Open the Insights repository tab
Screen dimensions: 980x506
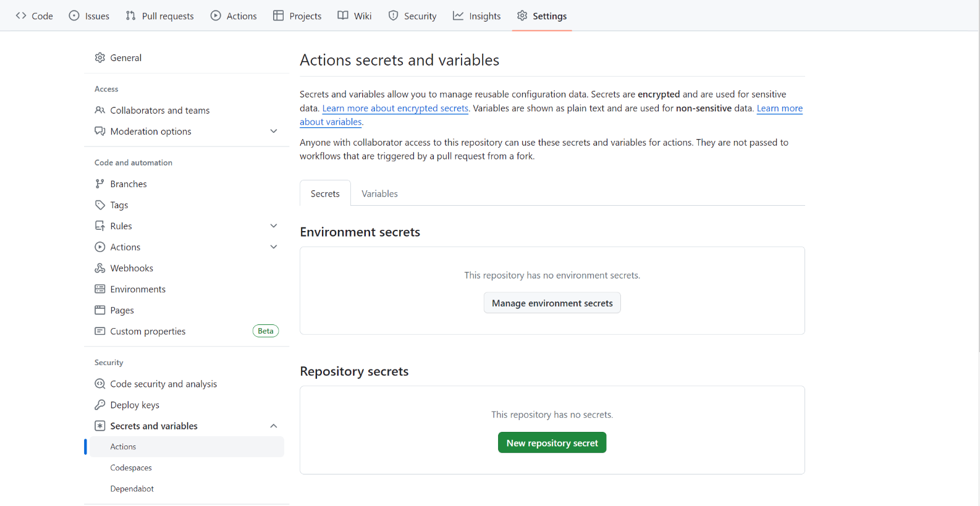tap(477, 16)
